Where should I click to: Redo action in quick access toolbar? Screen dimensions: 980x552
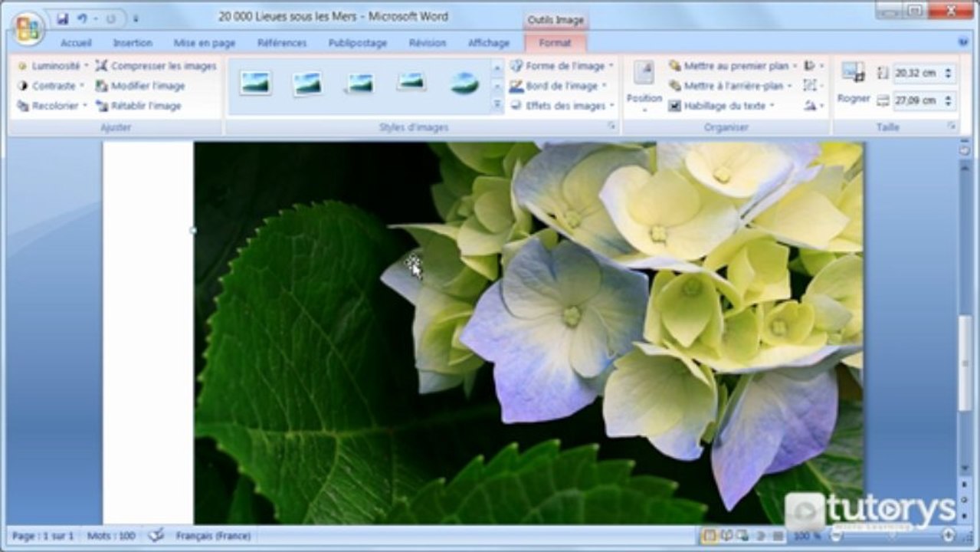point(111,18)
